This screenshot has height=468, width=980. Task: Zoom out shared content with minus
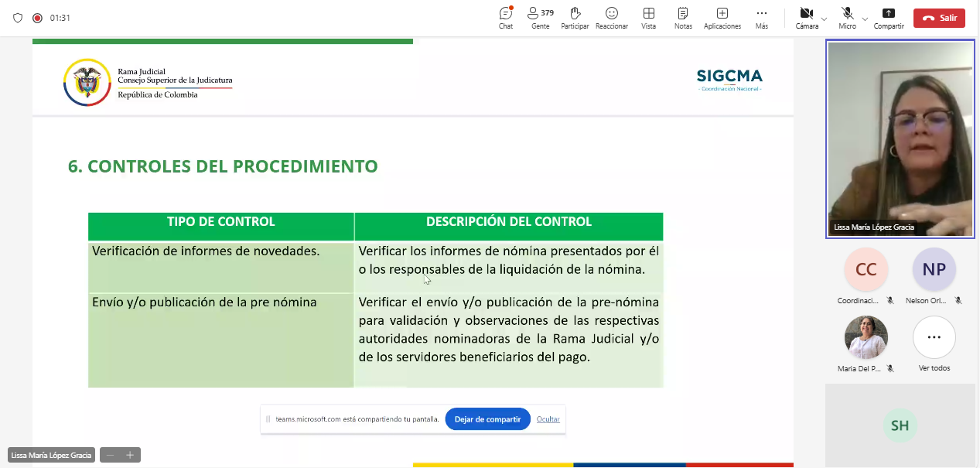point(111,455)
